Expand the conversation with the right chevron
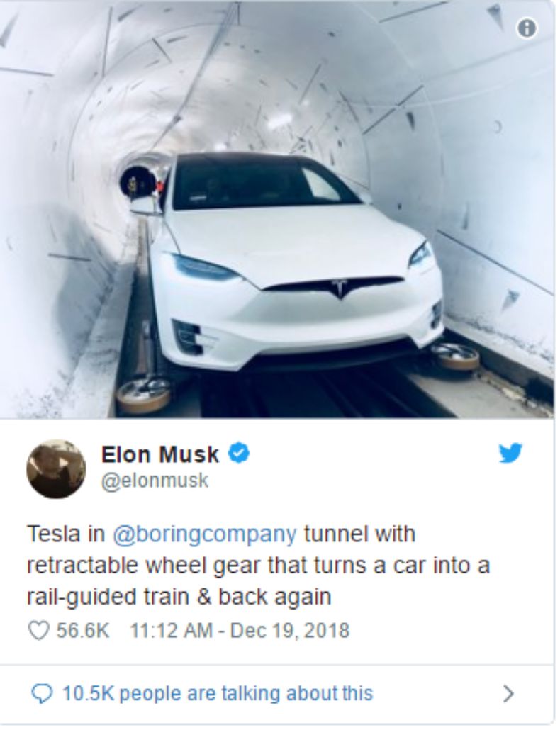The width and height of the screenshot is (560, 730). (x=508, y=694)
